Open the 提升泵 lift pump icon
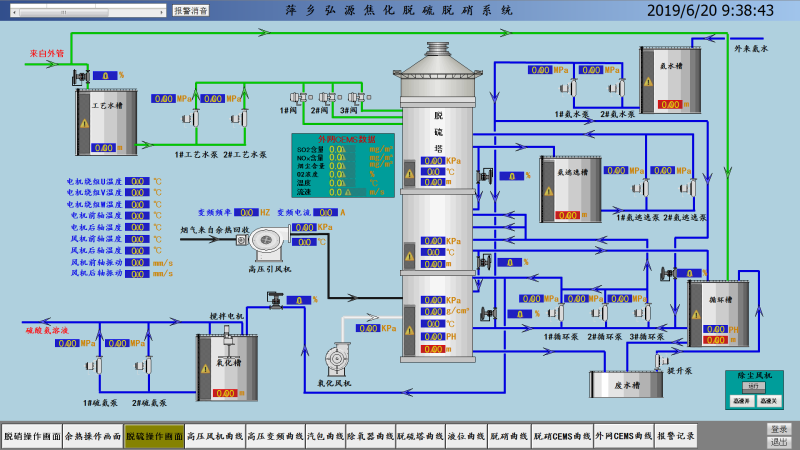 click(662, 359)
